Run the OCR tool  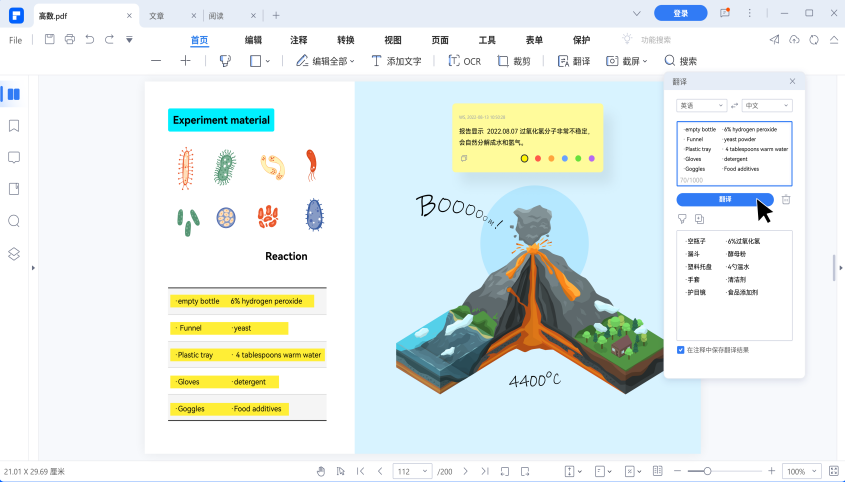tap(465, 61)
